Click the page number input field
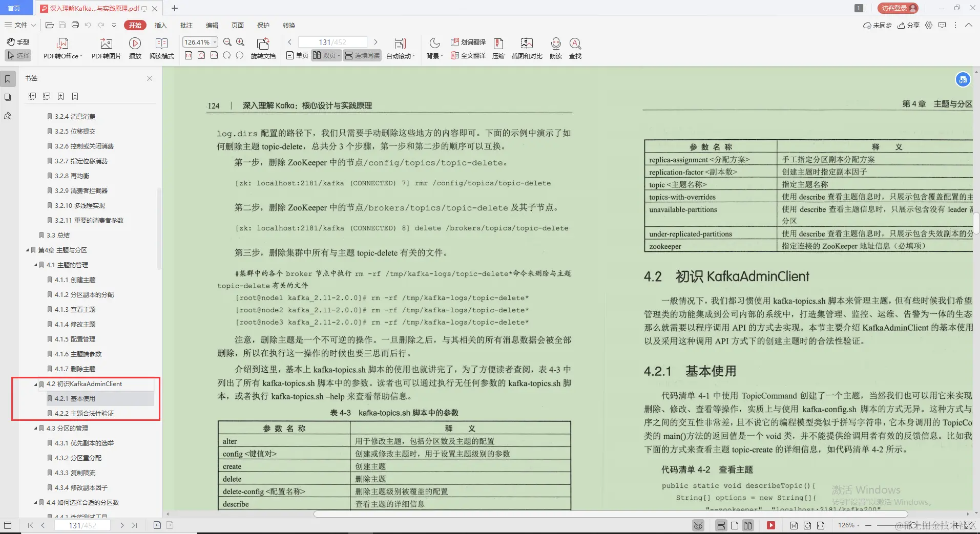 tap(332, 42)
